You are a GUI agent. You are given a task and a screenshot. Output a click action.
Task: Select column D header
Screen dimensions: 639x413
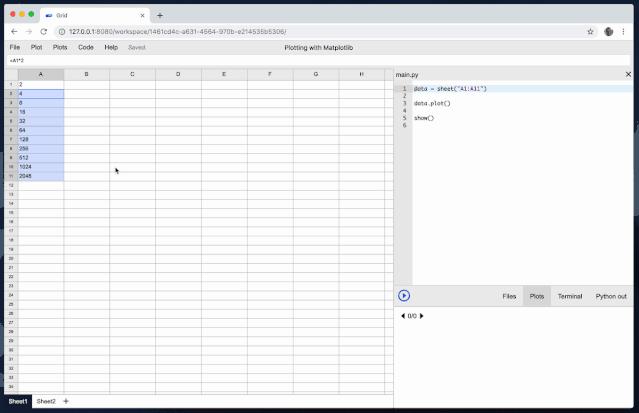pos(178,74)
